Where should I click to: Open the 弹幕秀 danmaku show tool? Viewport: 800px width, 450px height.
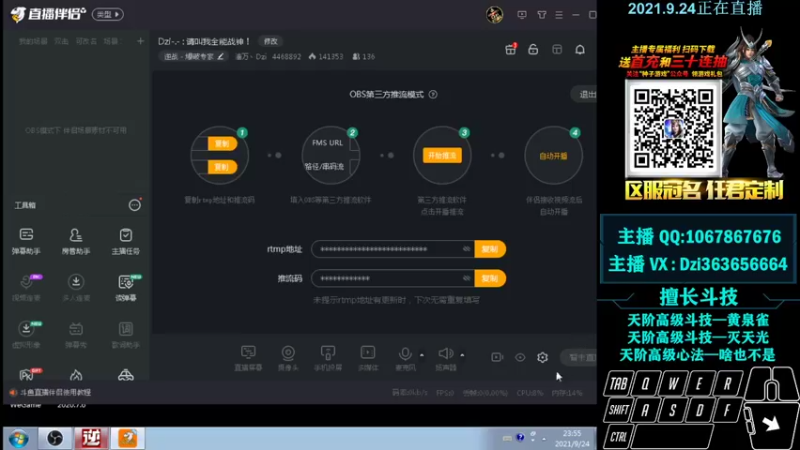[x=76, y=335]
